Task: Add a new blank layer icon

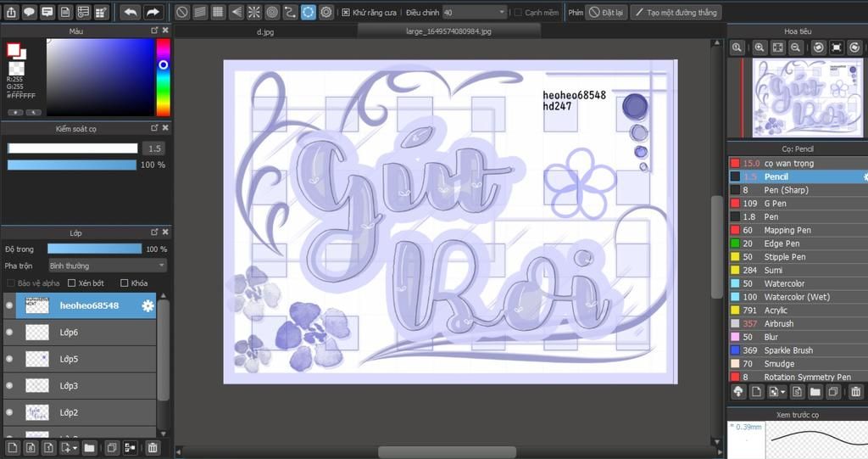Action: [x=13, y=447]
